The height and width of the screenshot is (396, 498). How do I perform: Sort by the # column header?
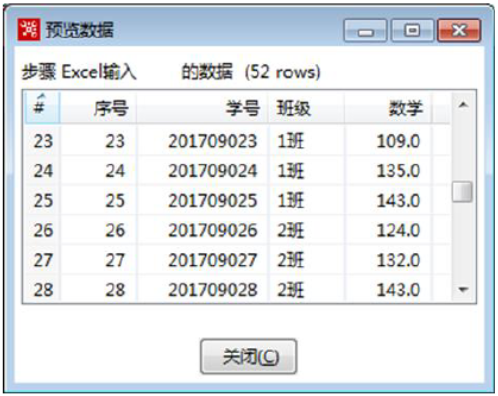click(42, 107)
